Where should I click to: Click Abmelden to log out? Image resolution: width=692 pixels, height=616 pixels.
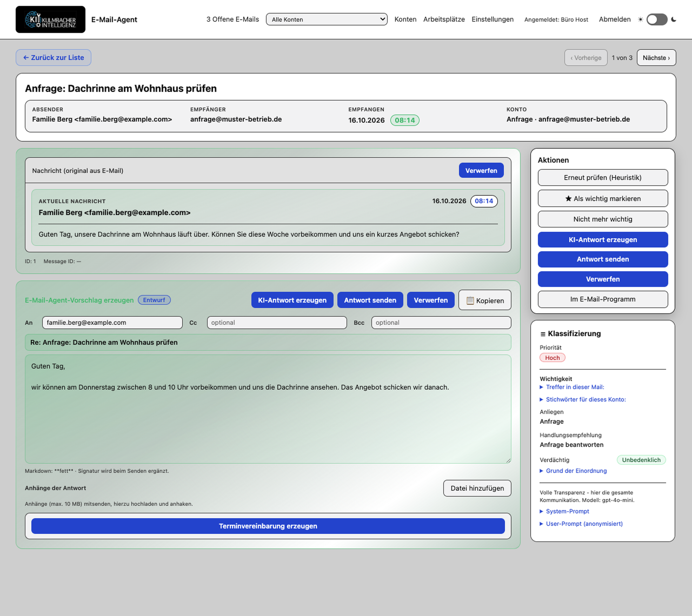coord(614,19)
